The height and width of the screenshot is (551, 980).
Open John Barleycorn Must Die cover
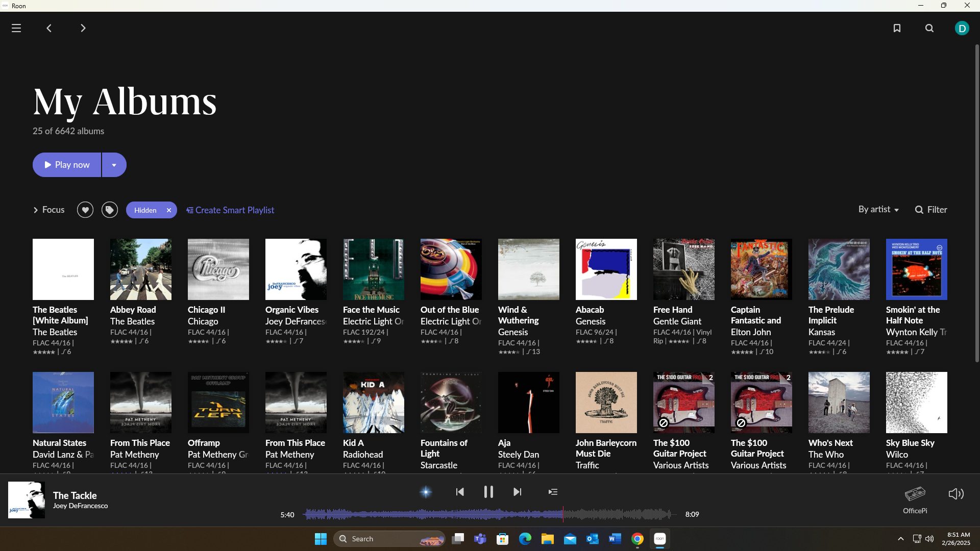pos(606,403)
